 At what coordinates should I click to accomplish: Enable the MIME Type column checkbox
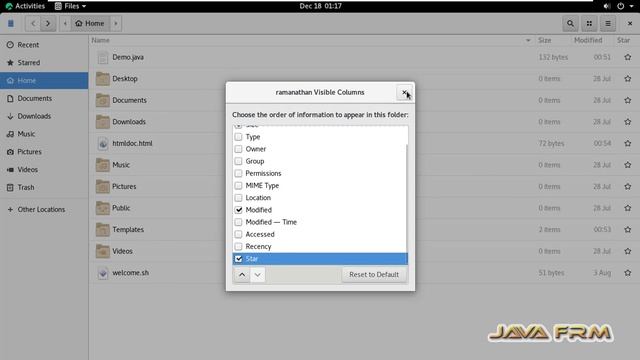point(239,186)
